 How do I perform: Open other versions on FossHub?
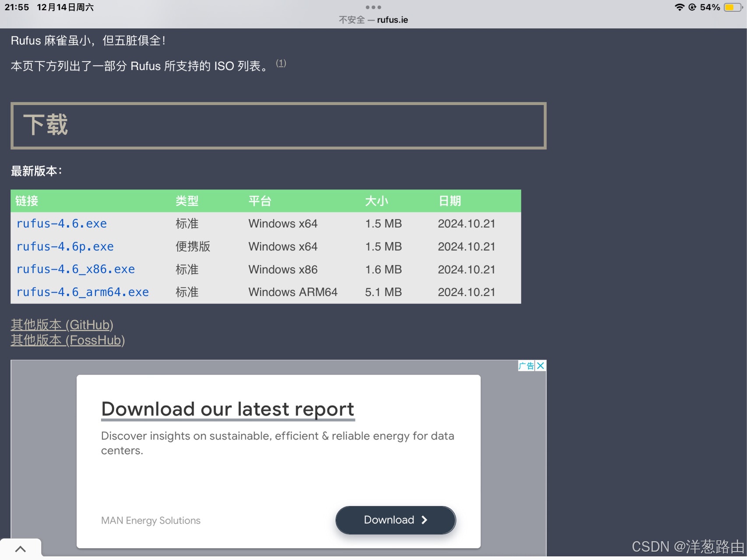pyautogui.click(x=68, y=340)
